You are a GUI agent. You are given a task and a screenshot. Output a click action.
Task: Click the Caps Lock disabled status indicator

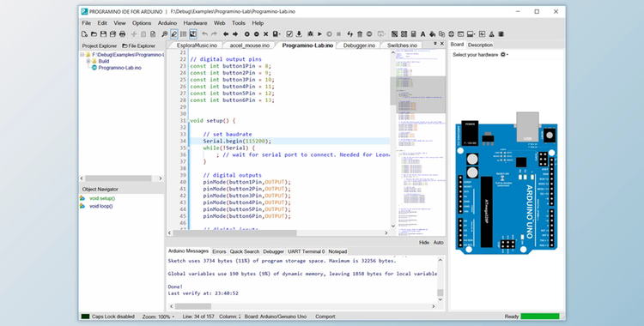(x=108, y=317)
